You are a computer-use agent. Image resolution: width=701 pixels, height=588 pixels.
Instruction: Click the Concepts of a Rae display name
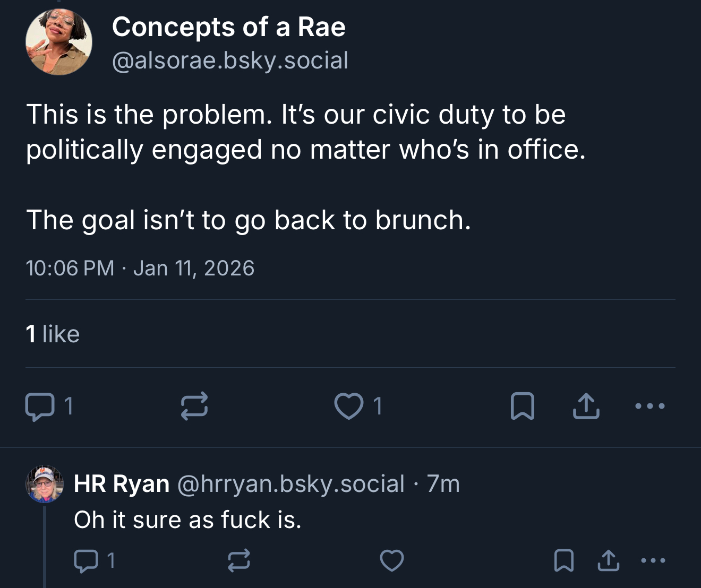[228, 27]
